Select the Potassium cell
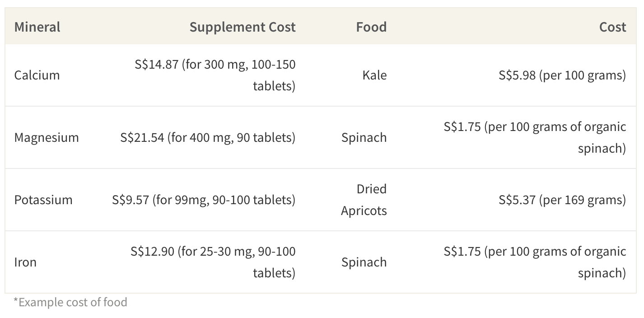The height and width of the screenshot is (318, 644). pyautogui.click(x=43, y=200)
